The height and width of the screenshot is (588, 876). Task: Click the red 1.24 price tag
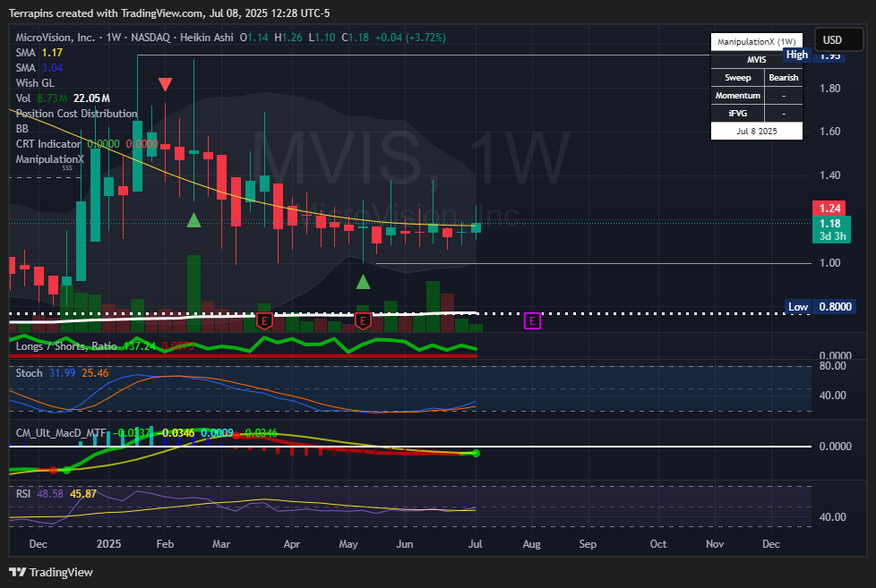click(x=829, y=209)
